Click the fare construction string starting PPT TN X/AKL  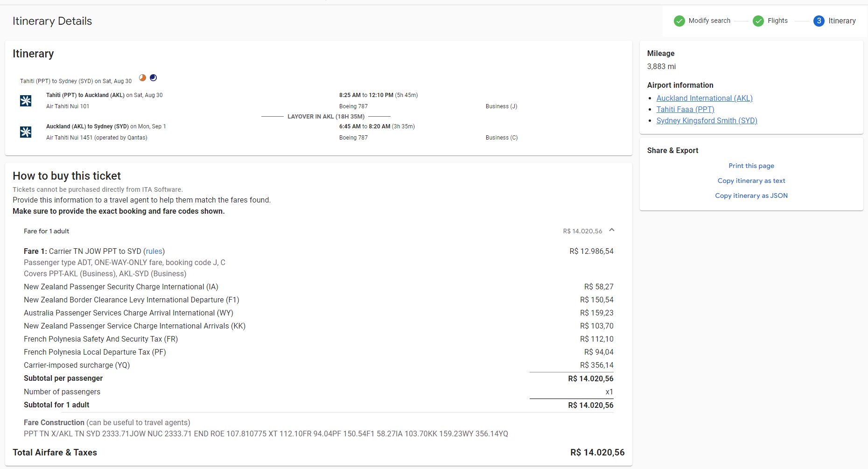(x=266, y=434)
